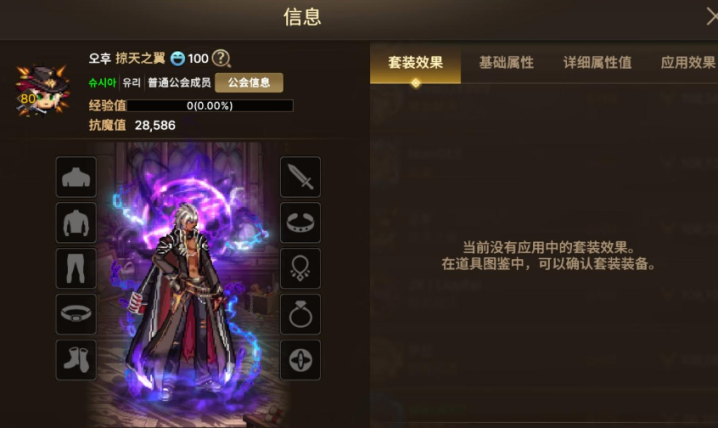The height and width of the screenshot is (428, 718).
Task: Select the boots equipment slot
Action: point(76,360)
